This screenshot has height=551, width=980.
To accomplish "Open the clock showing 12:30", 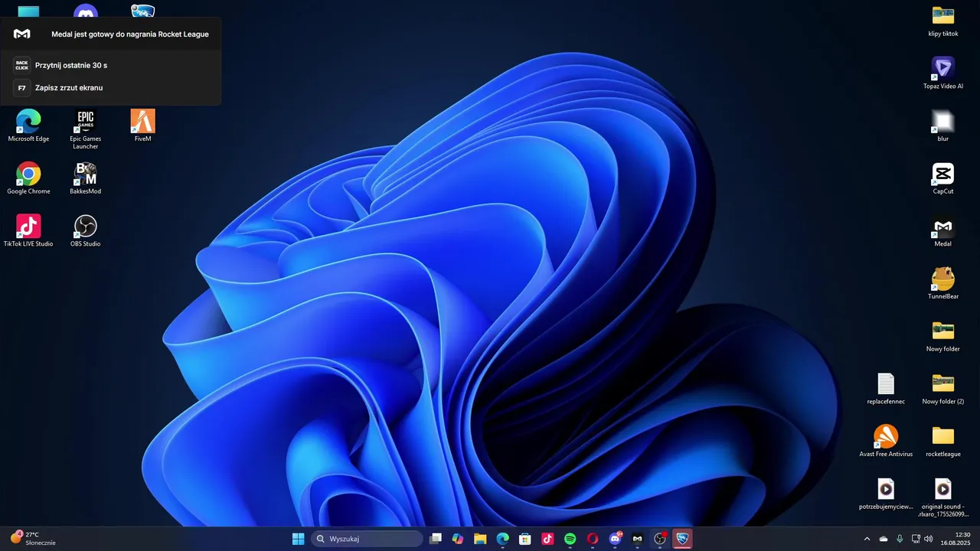I will pos(955,539).
